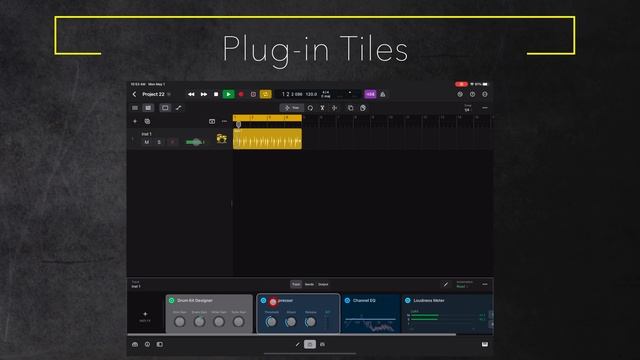Switch to the Track tab in plug-in area
This screenshot has width=640, height=360.
coord(296,284)
